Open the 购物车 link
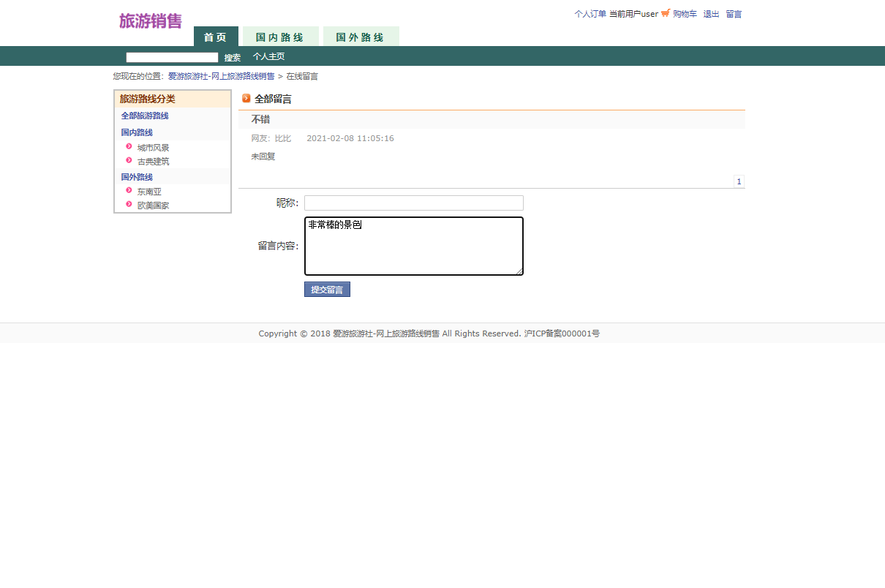 coord(685,14)
